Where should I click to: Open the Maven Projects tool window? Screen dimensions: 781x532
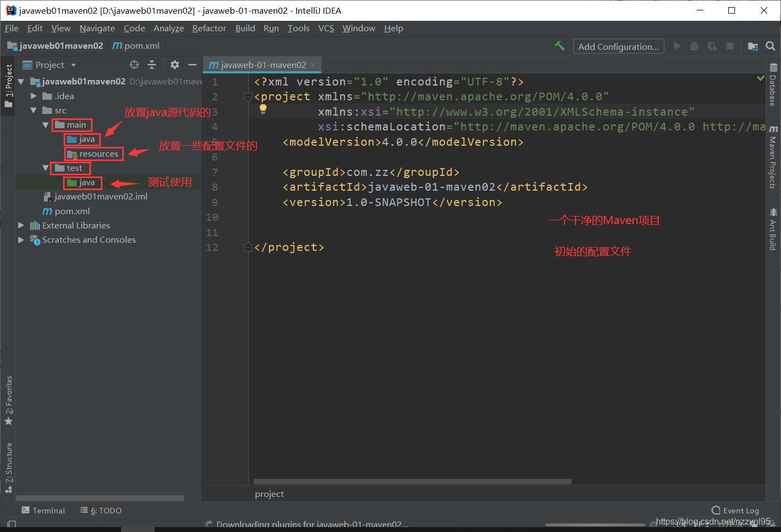pos(773,157)
